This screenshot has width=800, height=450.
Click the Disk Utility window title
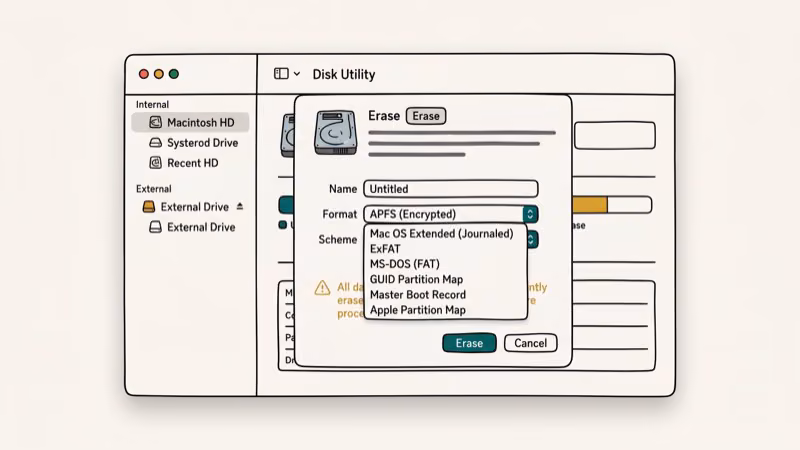point(344,74)
